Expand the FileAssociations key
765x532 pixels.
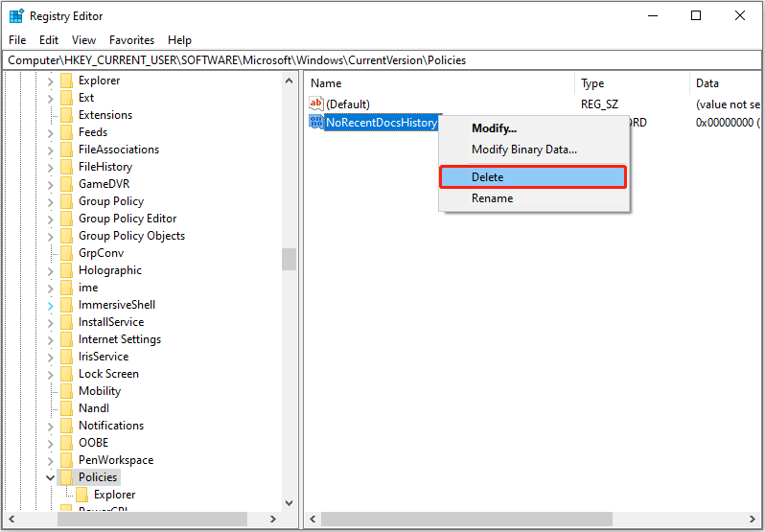tap(50, 150)
